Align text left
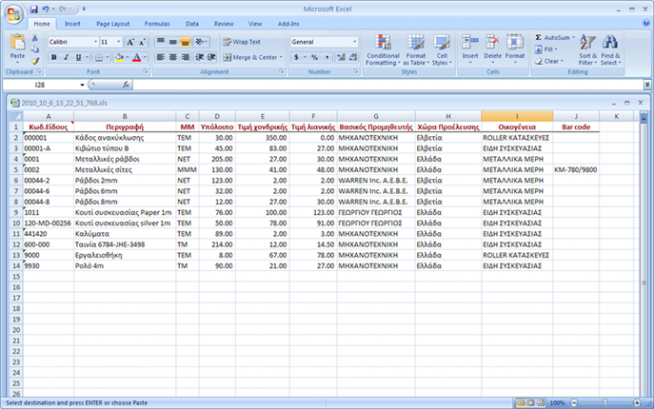 pyautogui.click(x=161, y=57)
